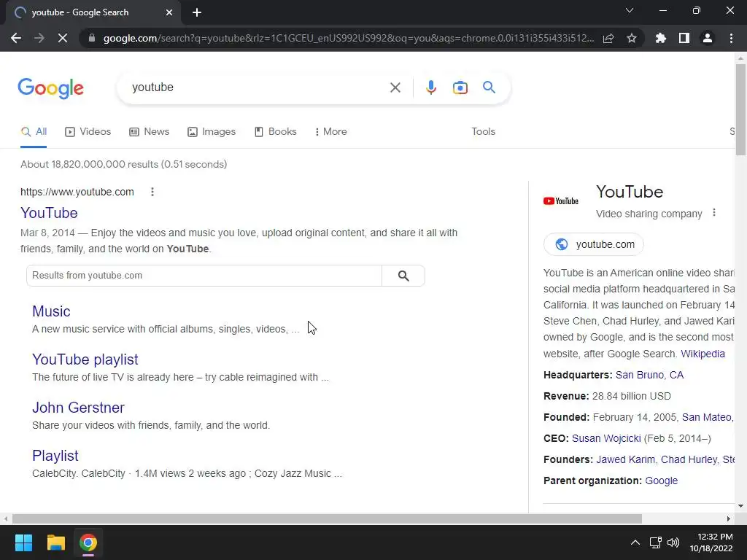Switch to the Images tab
The image size is (747, 560).
pyautogui.click(x=212, y=132)
